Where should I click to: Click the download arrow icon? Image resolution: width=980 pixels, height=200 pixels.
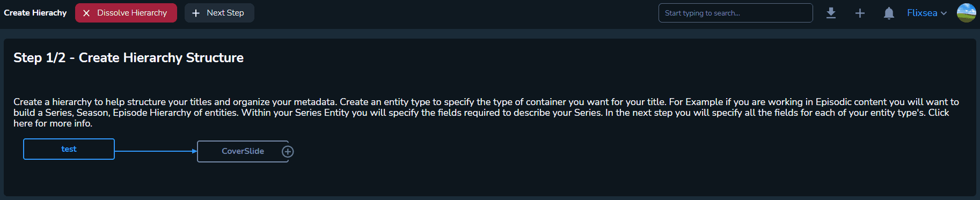coord(831,13)
